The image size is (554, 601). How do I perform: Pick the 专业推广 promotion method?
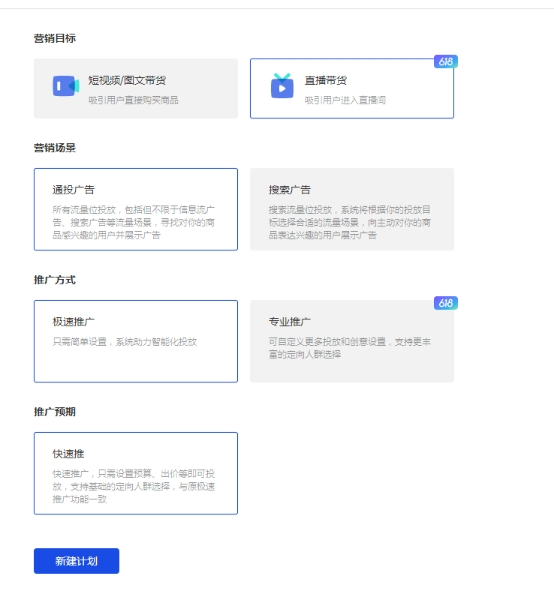(x=352, y=341)
